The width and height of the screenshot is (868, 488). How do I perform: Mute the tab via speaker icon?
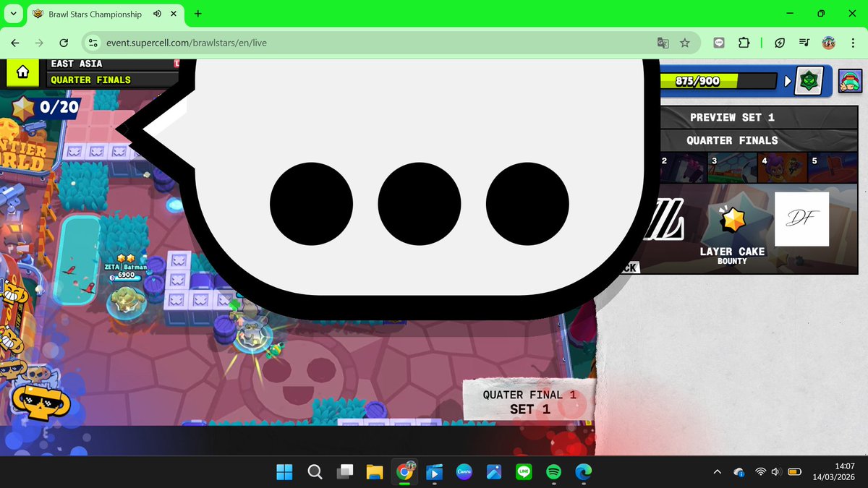pyautogui.click(x=158, y=14)
